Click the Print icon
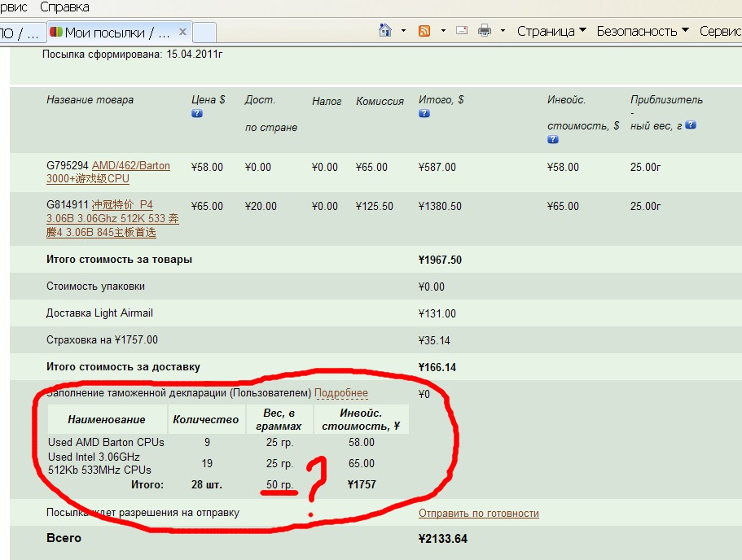The image size is (742, 560). click(x=485, y=31)
